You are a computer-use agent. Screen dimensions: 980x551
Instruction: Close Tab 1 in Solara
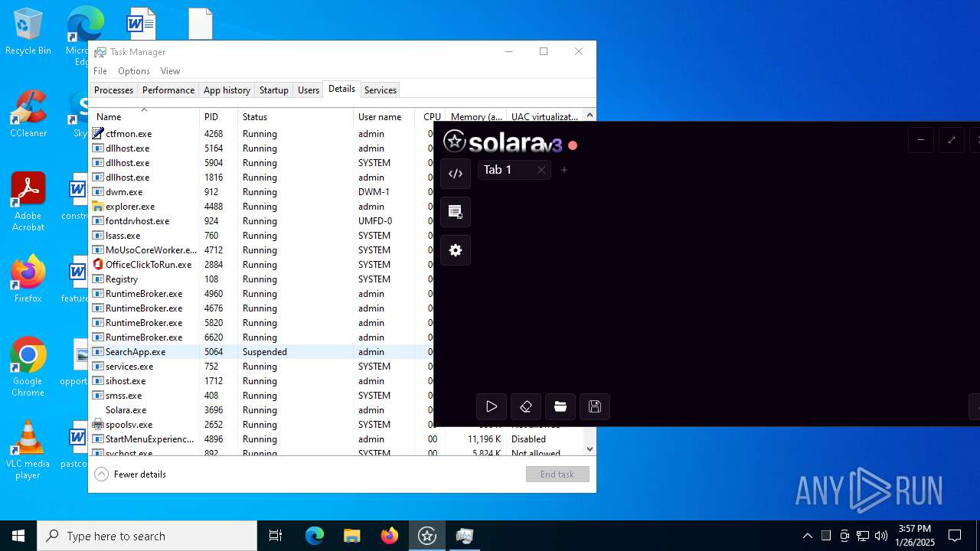click(x=541, y=170)
